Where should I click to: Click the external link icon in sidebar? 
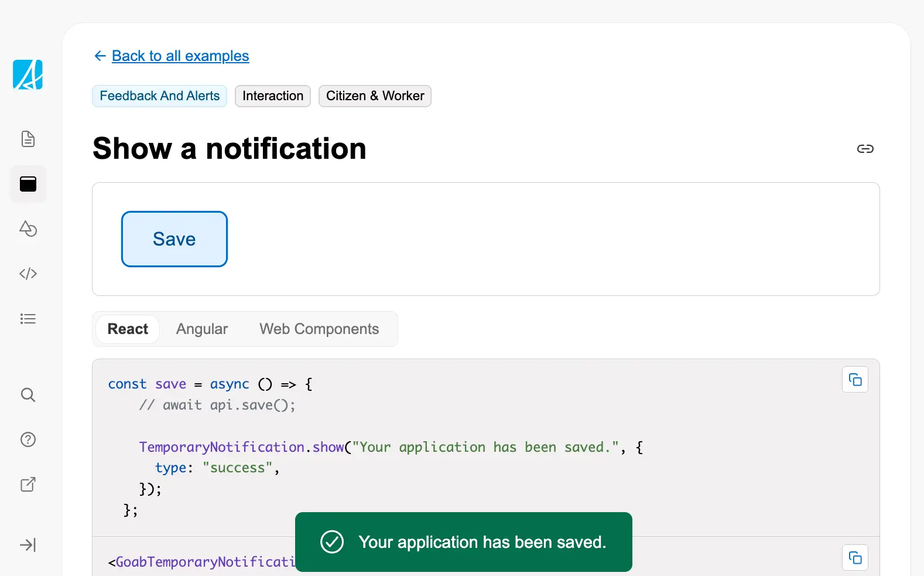[x=28, y=485]
